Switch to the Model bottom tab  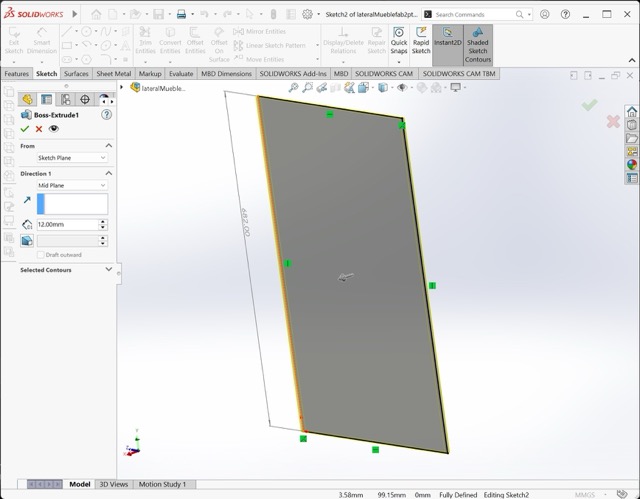tap(80, 484)
